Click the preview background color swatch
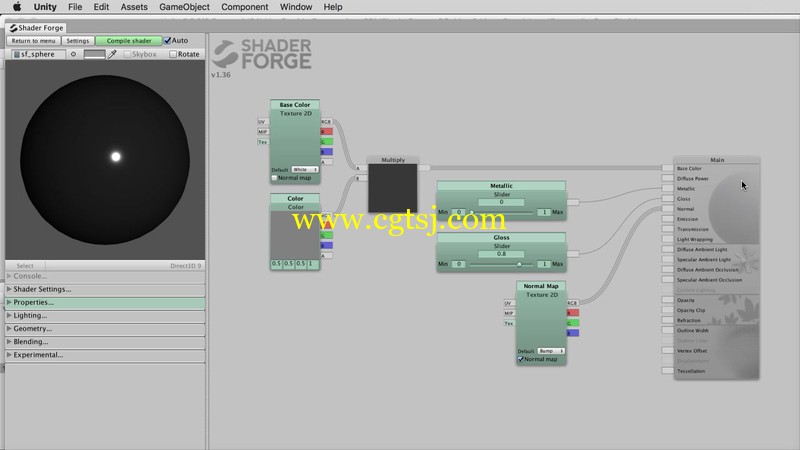Viewport: 800px width, 450px height. point(94,54)
